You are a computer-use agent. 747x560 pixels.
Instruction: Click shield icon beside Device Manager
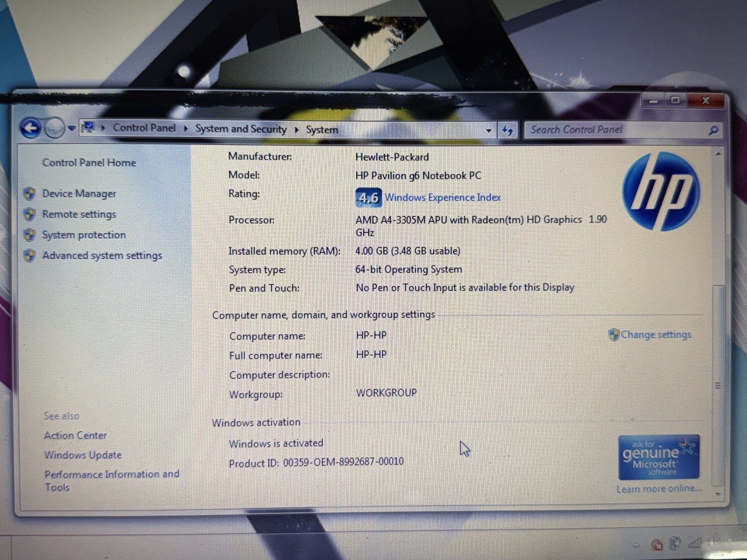(30, 193)
